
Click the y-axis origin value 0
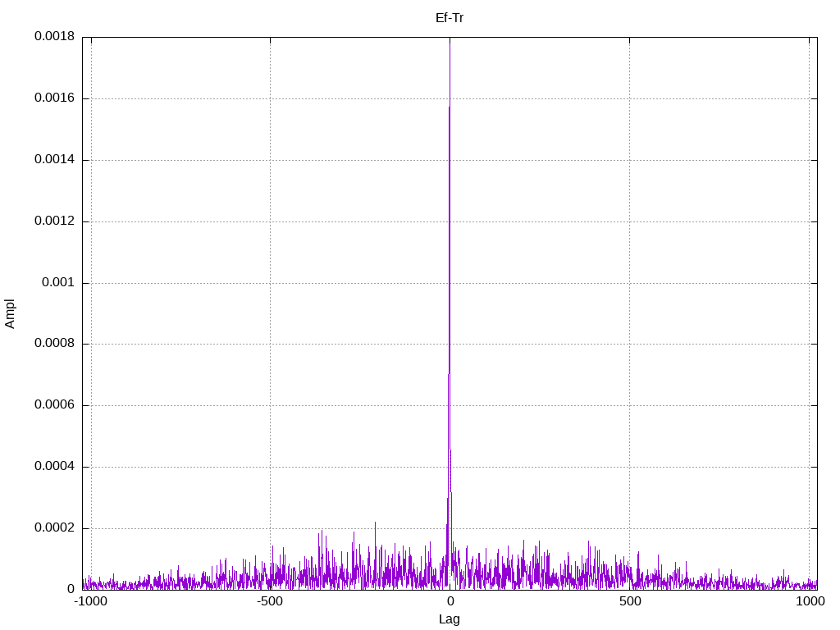(71, 589)
